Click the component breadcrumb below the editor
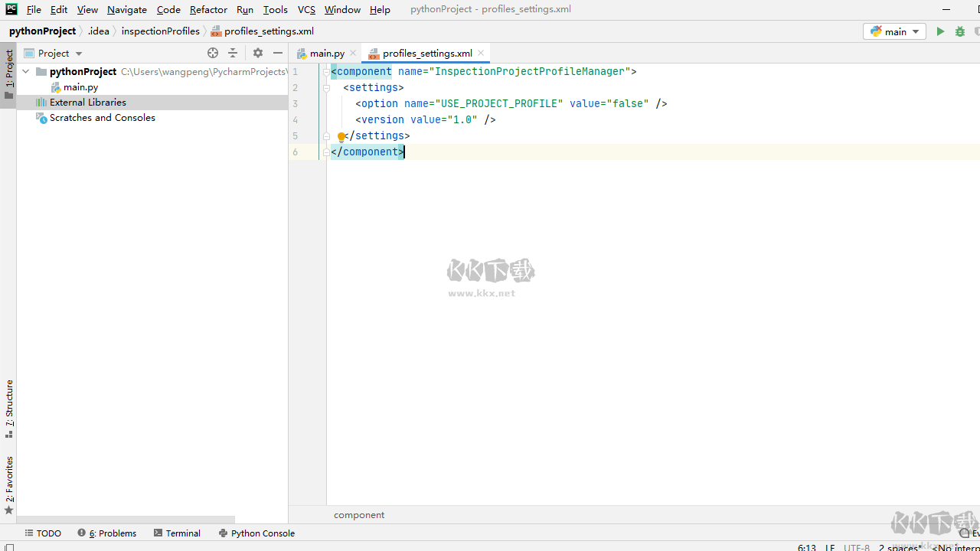The image size is (980, 551). (359, 515)
